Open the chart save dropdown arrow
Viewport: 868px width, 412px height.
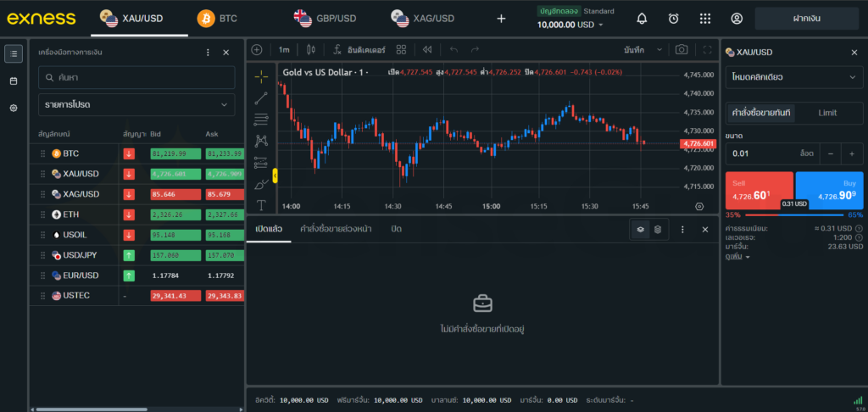tap(659, 50)
